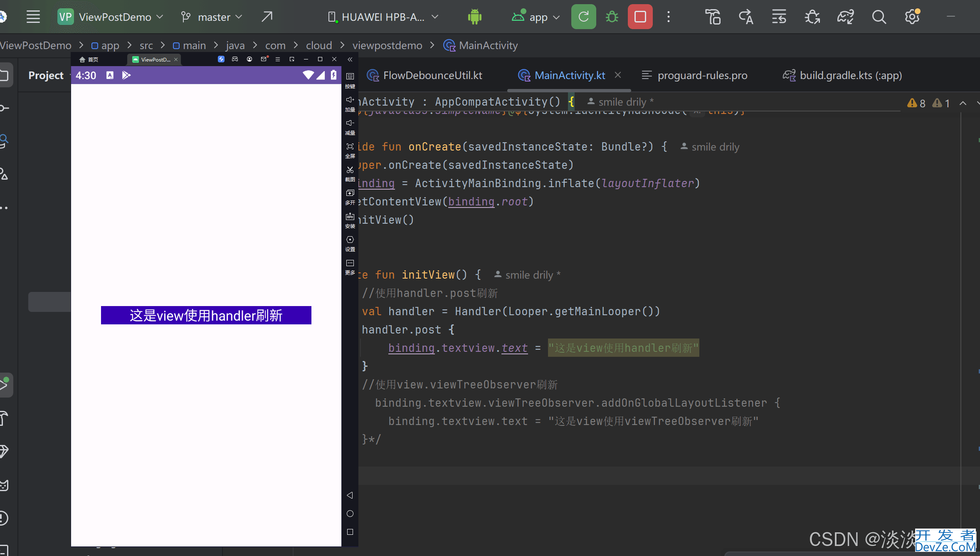Viewport: 980px width, 556px height.
Task: Close the emulator ViewPostD... tab
Action: click(x=176, y=59)
